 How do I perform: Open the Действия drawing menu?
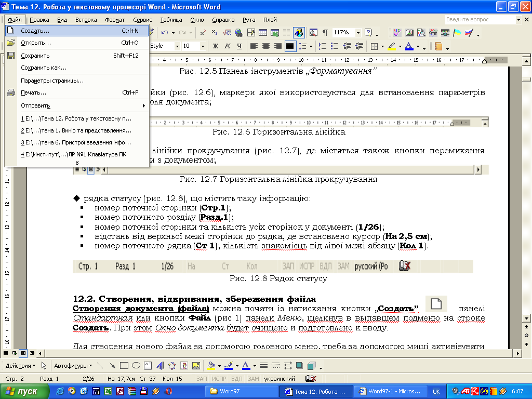[x=20, y=366]
